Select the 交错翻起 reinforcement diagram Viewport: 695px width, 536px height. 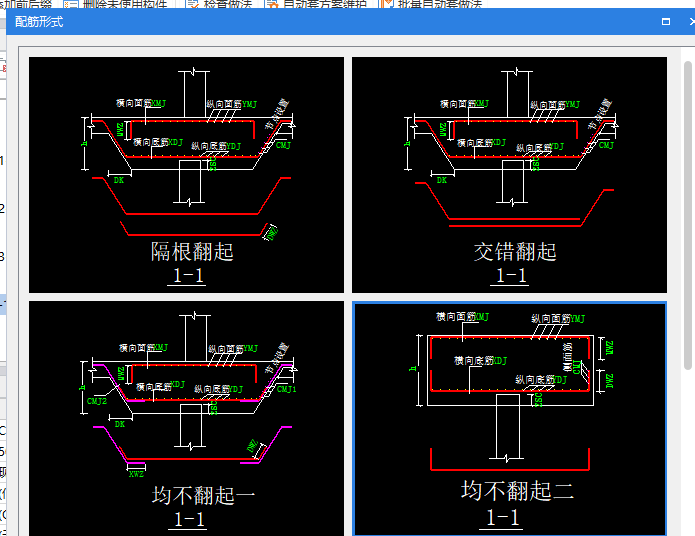[x=509, y=175]
